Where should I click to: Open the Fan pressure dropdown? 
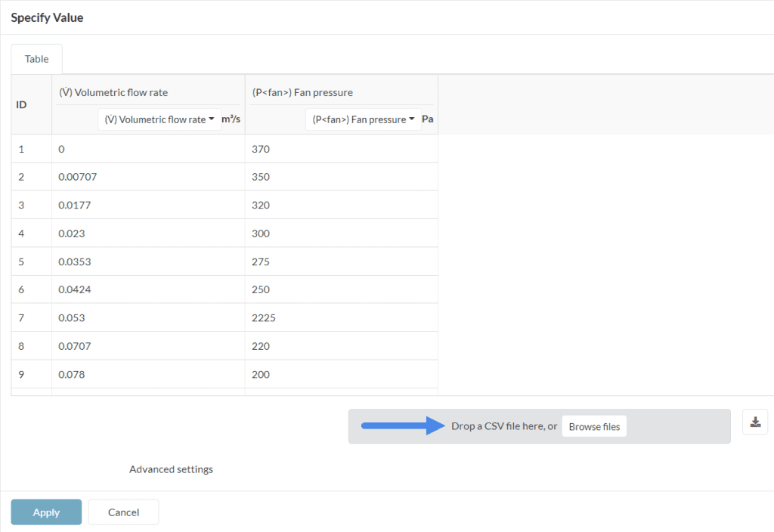[x=363, y=119]
